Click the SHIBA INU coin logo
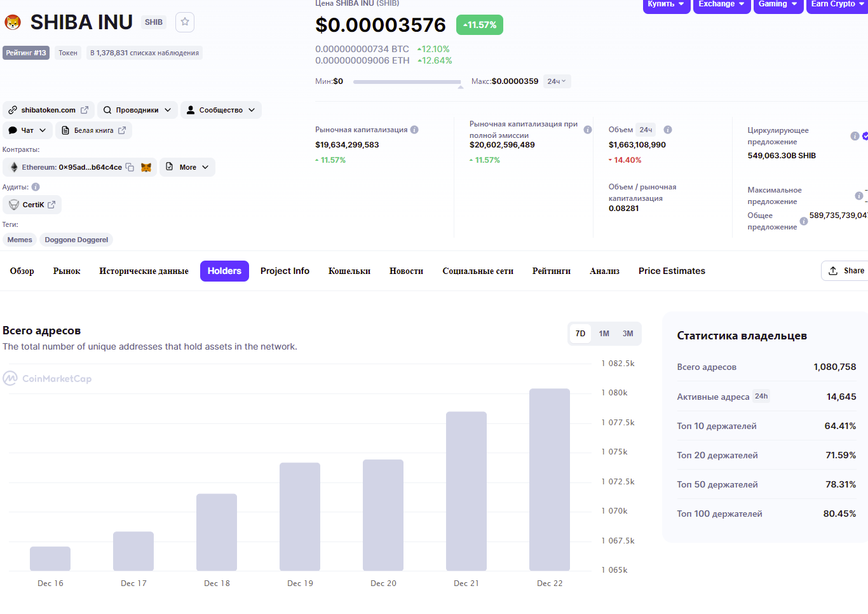Image resolution: width=868 pixels, height=614 pixels. click(x=13, y=22)
